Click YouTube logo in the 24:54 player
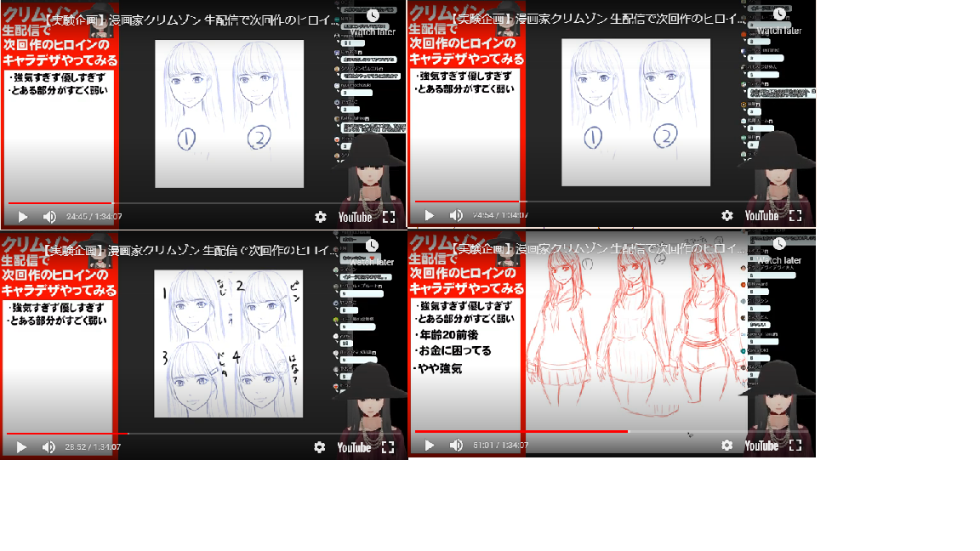 click(x=761, y=215)
